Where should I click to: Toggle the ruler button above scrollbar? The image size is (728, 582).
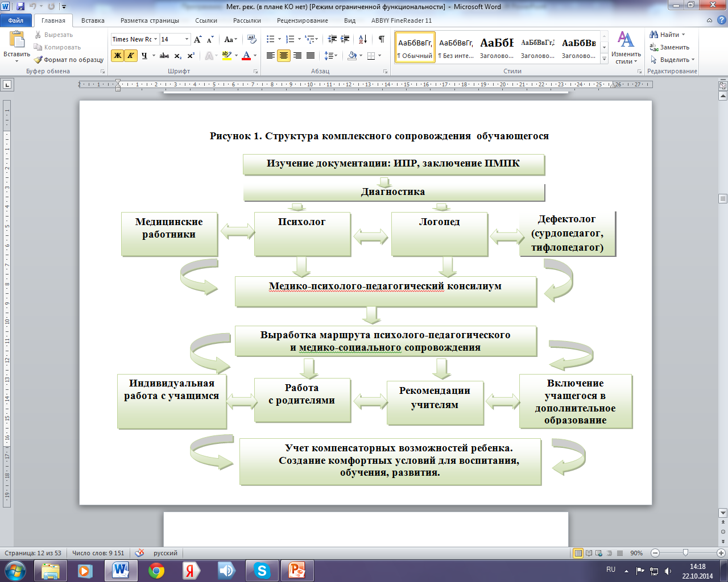coord(723,86)
